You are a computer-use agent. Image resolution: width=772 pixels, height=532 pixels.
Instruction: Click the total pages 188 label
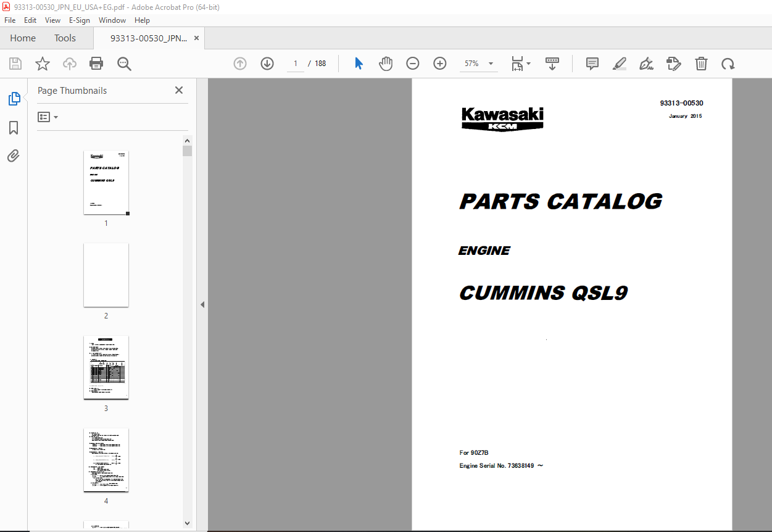click(320, 64)
